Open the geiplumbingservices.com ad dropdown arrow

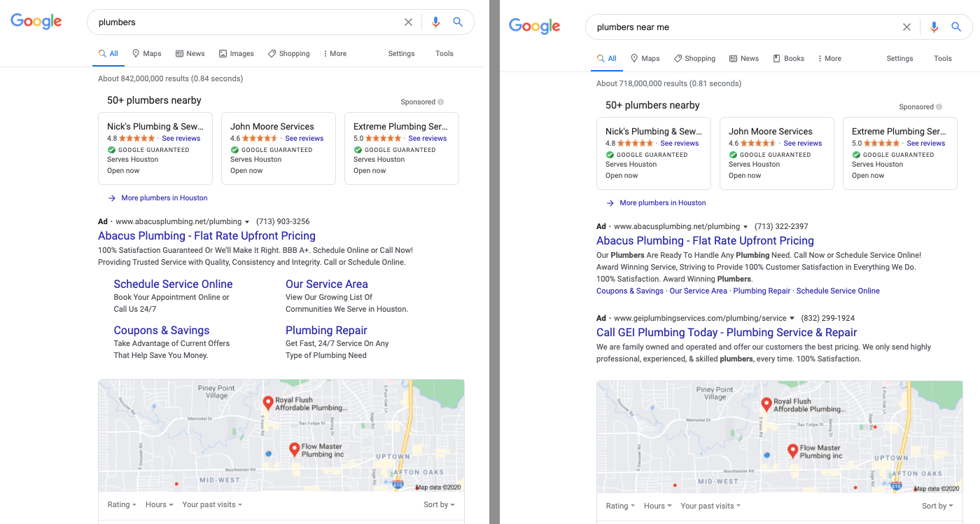coord(792,319)
